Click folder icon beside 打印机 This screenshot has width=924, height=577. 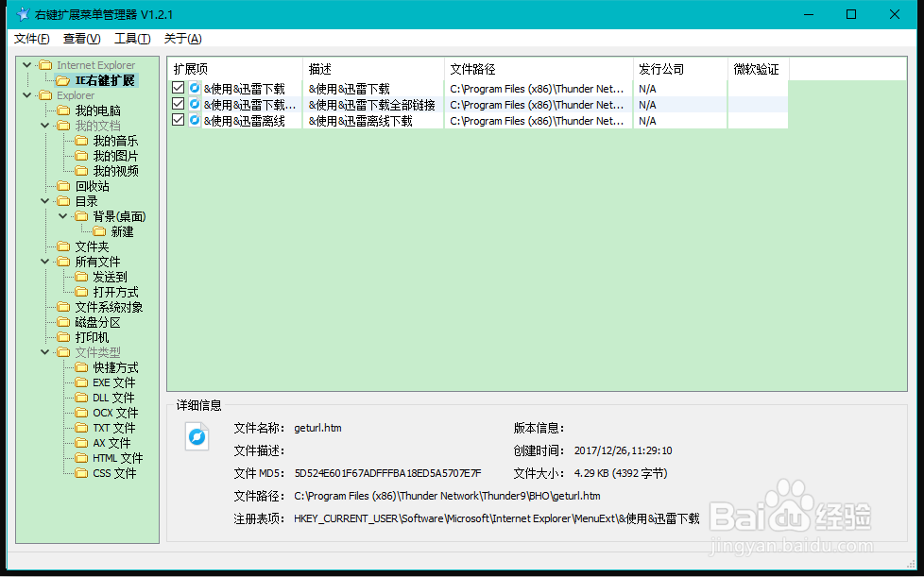(x=63, y=337)
